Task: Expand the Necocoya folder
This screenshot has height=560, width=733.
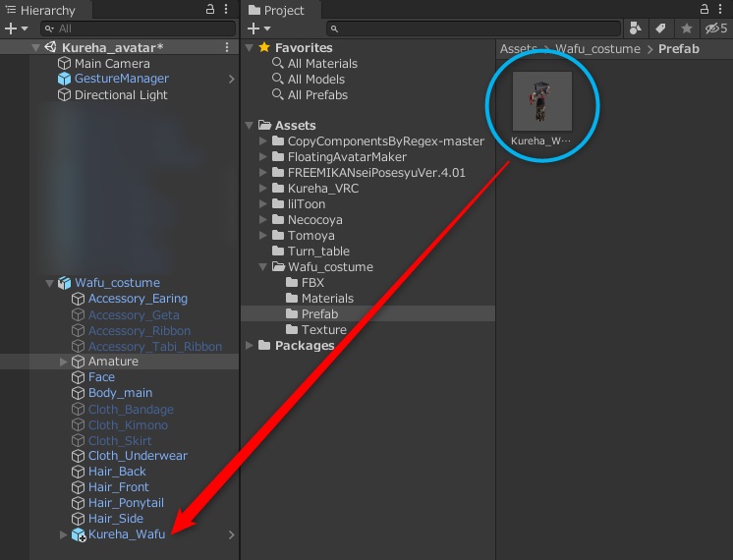Action: pyautogui.click(x=263, y=219)
